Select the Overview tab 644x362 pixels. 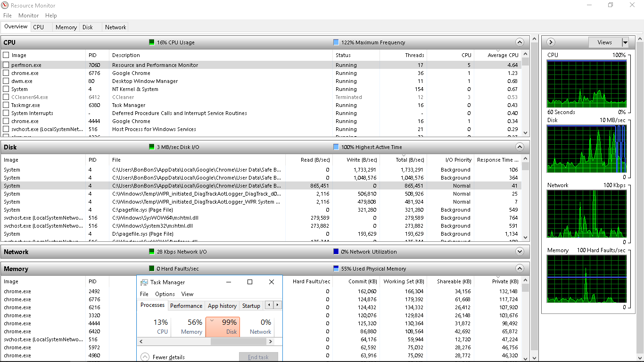pyautogui.click(x=16, y=26)
